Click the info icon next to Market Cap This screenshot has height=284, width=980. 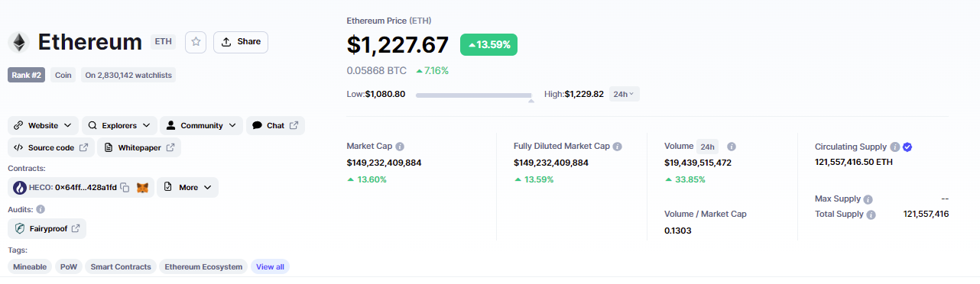pos(400,146)
